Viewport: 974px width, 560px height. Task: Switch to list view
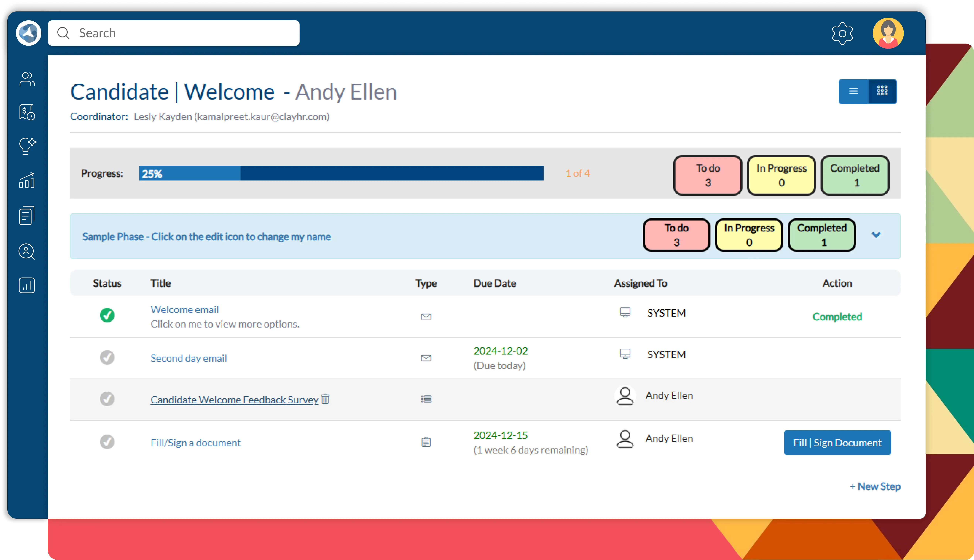(x=853, y=91)
